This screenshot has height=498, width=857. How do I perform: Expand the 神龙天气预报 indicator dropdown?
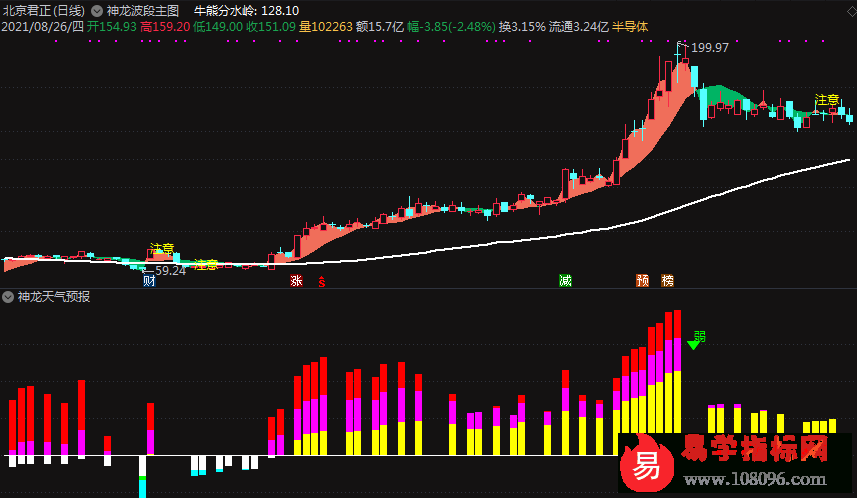click(9, 297)
